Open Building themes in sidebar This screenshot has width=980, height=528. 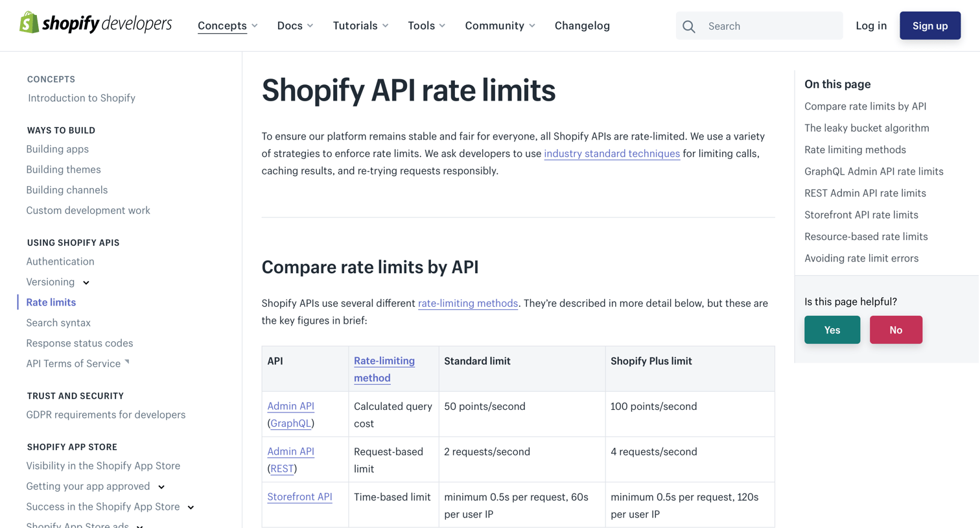point(64,169)
